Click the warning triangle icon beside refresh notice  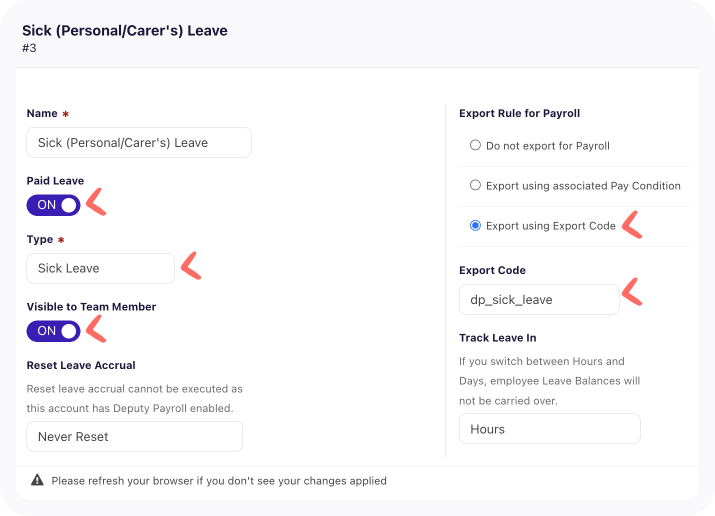37,480
